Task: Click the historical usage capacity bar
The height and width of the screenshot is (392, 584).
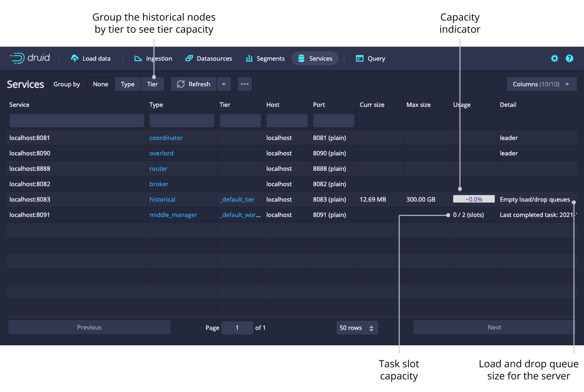Action: [x=473, y=199]
